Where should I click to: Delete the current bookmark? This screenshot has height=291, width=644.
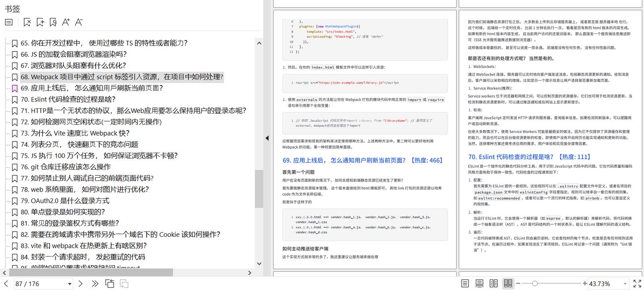pos(27,22)
